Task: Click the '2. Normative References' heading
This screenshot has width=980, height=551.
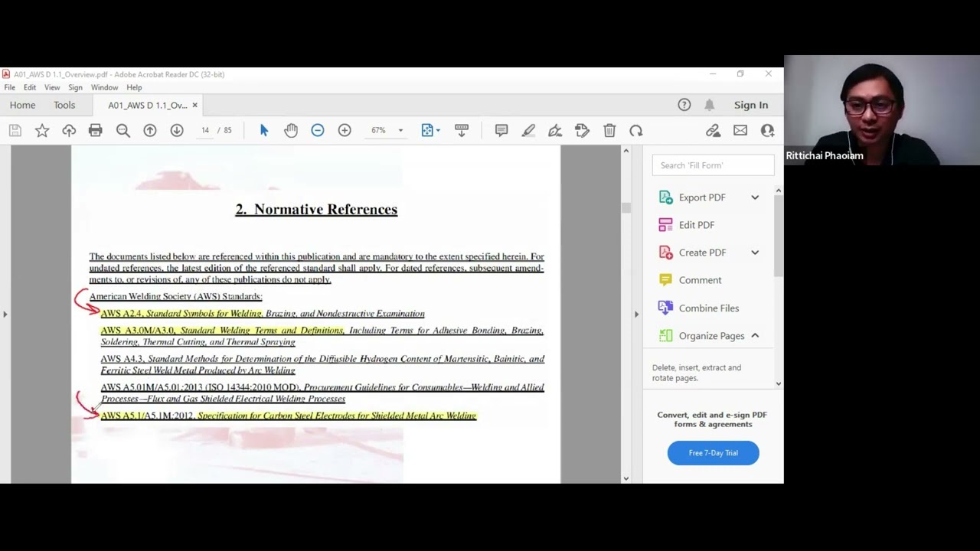Action: (316, 210)
